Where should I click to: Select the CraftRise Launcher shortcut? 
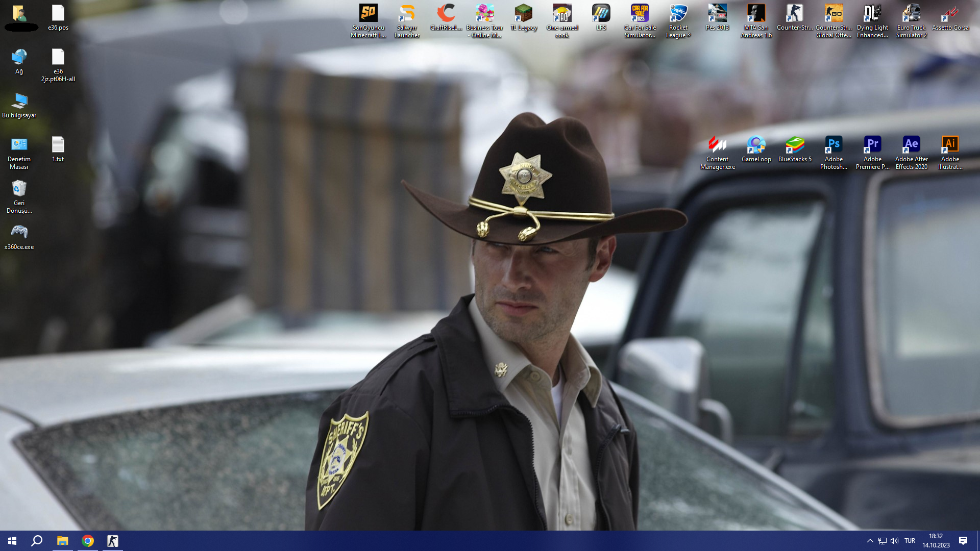[x=446, y=18]
